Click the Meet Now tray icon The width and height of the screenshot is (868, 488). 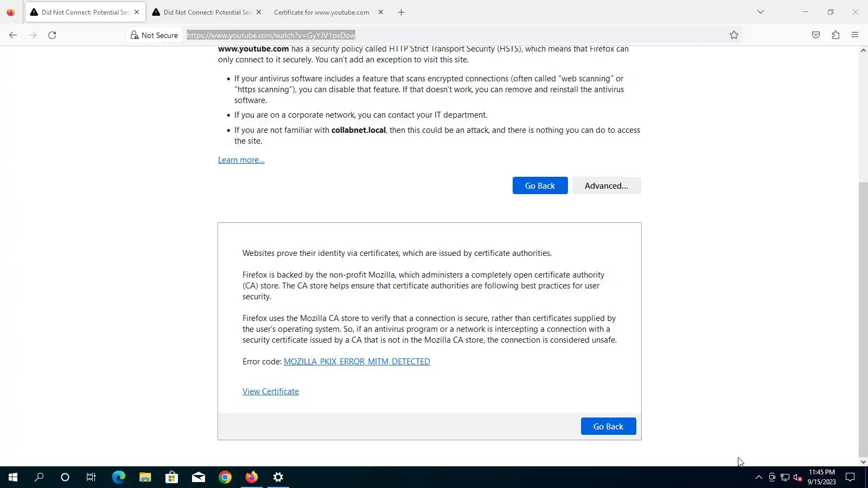pos(771,477)
